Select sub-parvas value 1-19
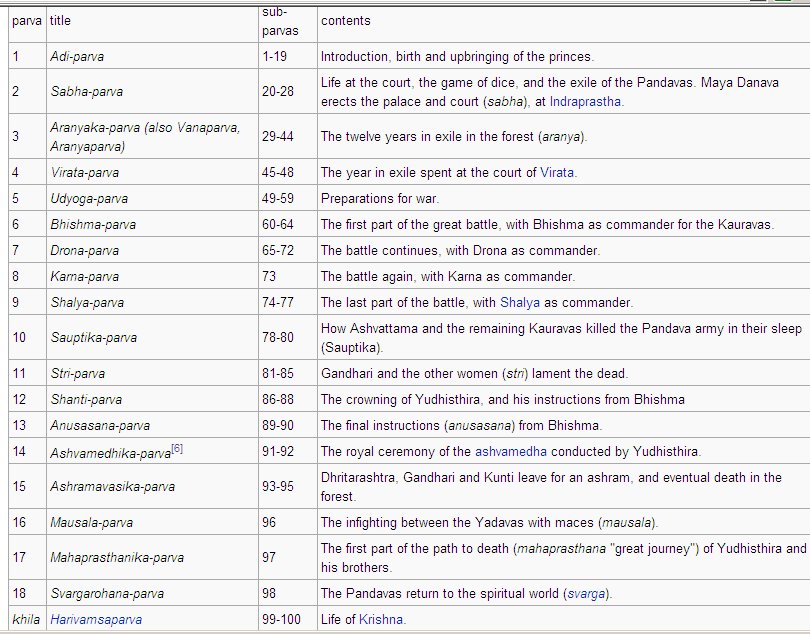Image resolution: width=810 pixels, height=634 pixels. (274, 56)
